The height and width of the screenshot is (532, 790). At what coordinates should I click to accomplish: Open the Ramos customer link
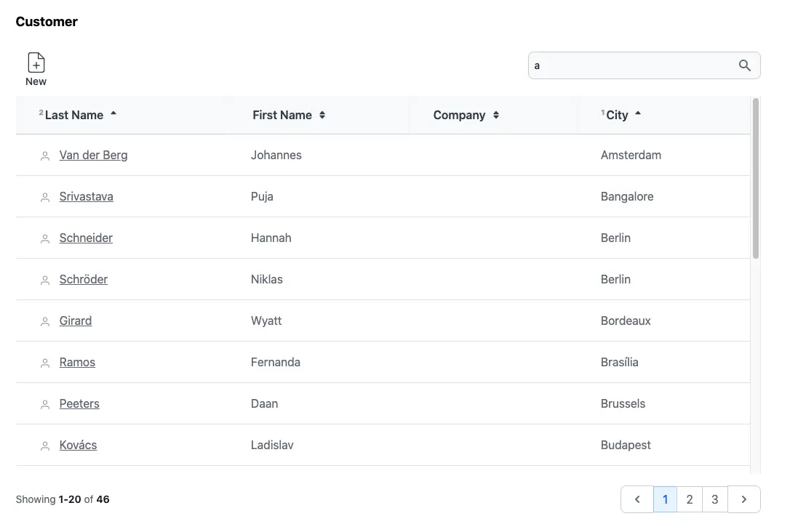(x=77, y=362)
